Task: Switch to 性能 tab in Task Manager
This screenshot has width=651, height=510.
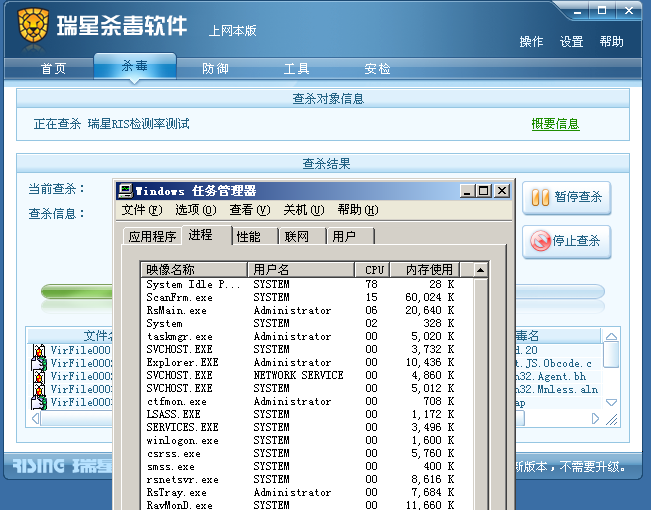Action: point(255,236)
